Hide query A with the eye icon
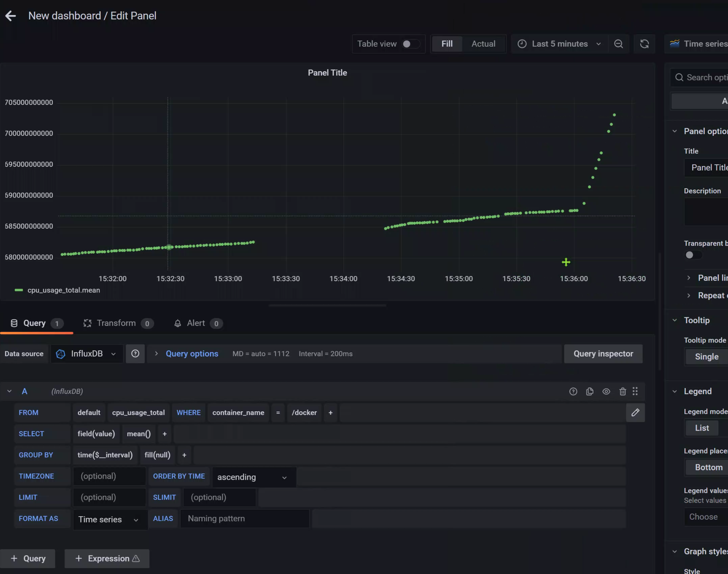 click(606, 391)
